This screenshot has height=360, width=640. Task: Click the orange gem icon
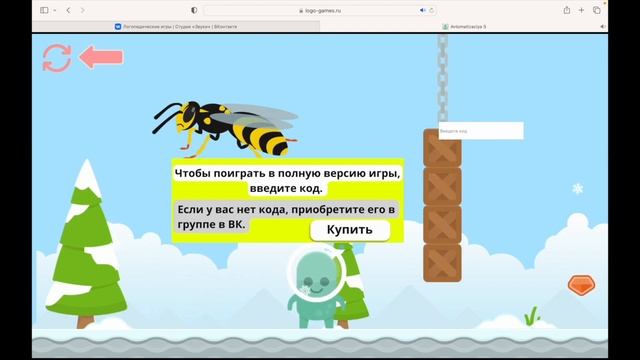tap(581, 285)
